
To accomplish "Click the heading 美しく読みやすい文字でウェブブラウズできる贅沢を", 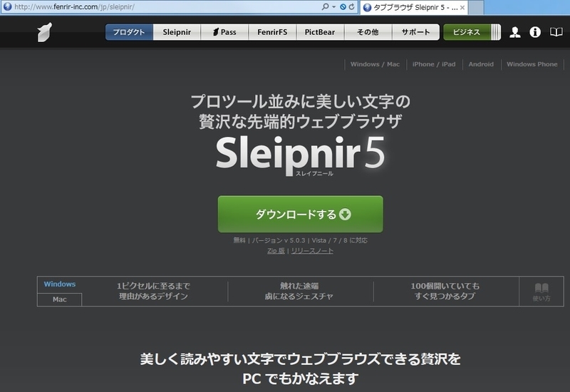I will (x=300, y=359).
